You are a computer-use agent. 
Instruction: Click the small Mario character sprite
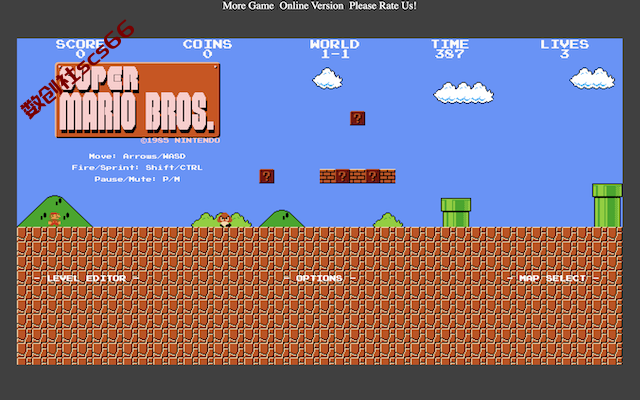(x=54, y=219)
